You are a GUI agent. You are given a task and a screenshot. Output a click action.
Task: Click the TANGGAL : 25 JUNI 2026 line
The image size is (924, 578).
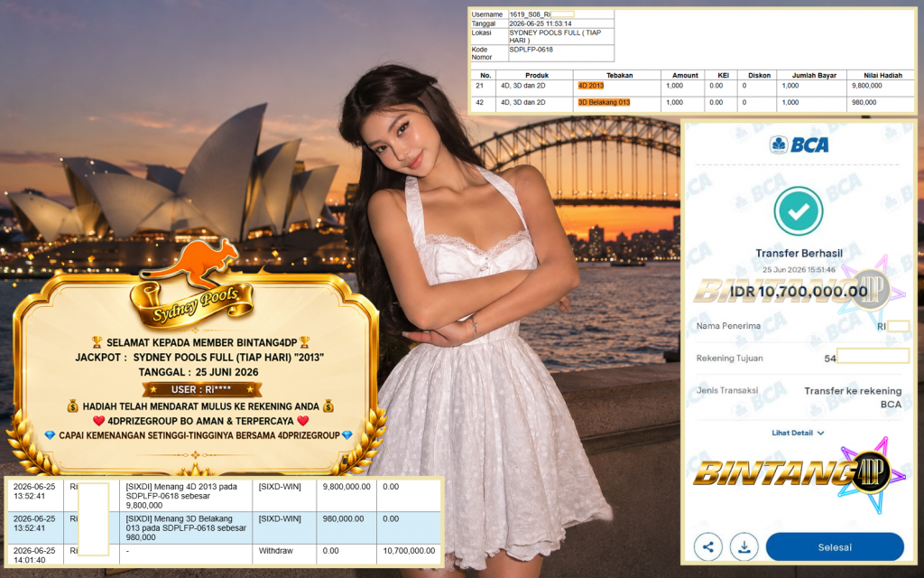(x=199, y=372)
